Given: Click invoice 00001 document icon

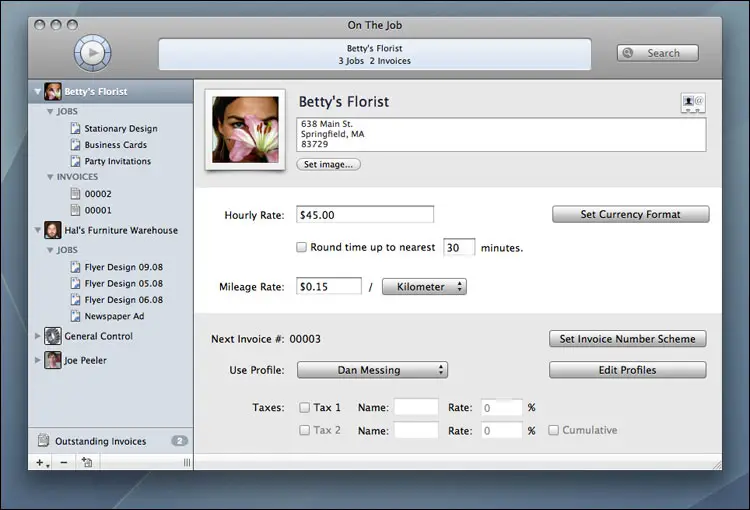Looking at the screenshot, I should (x=75, y=210).
